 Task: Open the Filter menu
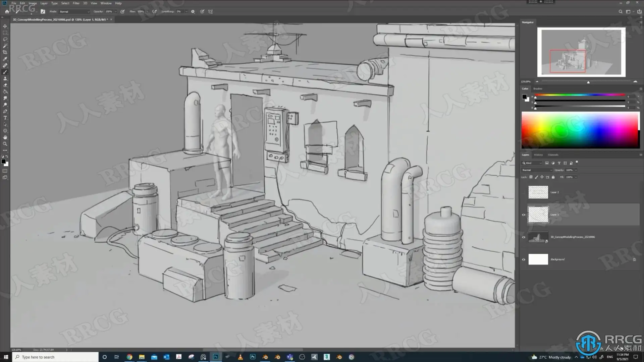point(76,3)
